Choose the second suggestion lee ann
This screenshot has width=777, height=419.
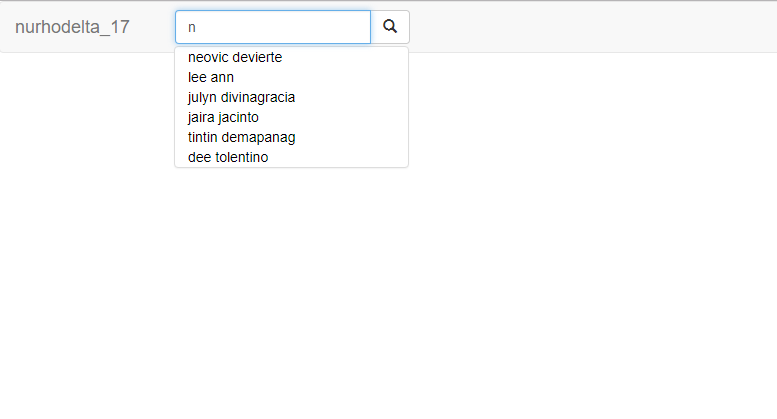point(211,77)
